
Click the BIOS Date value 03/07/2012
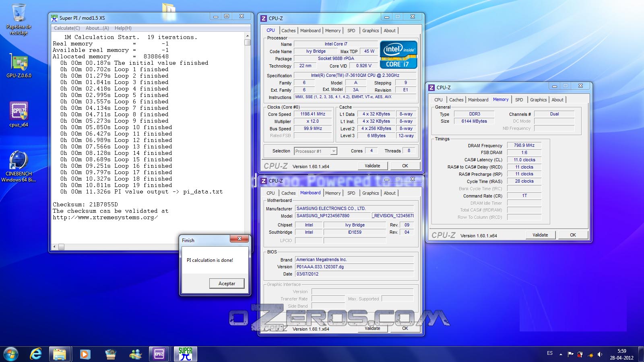click(x=355, y=274)
